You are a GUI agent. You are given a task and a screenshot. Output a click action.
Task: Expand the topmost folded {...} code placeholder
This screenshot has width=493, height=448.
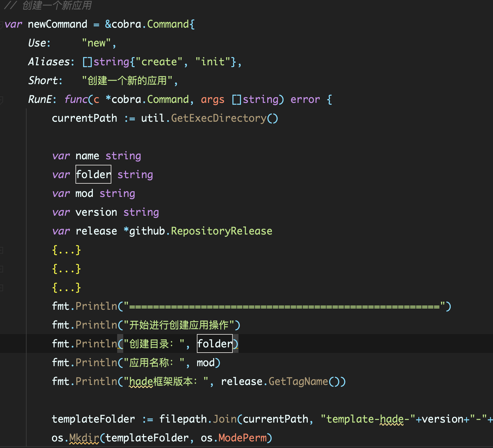pyautogui.click(x=66, y=250)
